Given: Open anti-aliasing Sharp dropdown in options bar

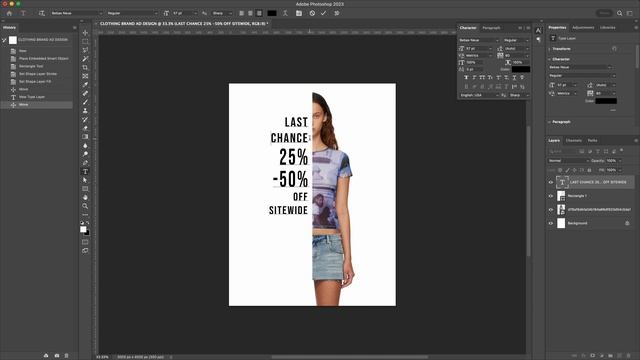Looking at the screenshot, I should [x=222, y=13].
